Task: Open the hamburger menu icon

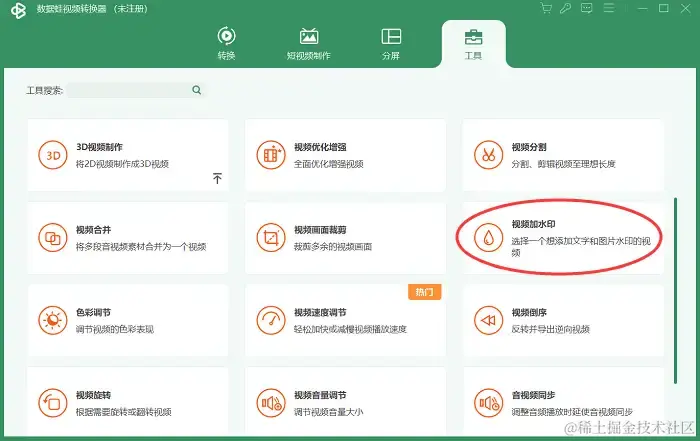Action: pos(609,8)
